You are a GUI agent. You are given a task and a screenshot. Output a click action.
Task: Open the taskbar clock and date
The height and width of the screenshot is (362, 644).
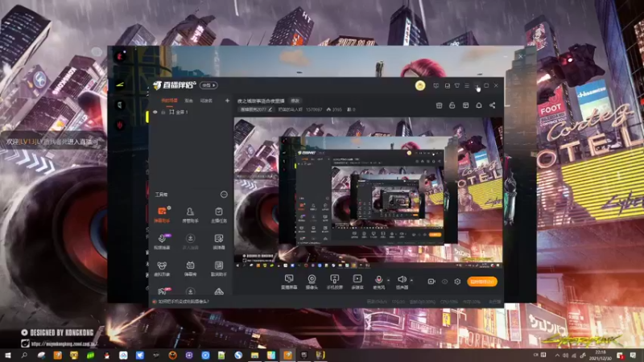[x=601, y=356]
